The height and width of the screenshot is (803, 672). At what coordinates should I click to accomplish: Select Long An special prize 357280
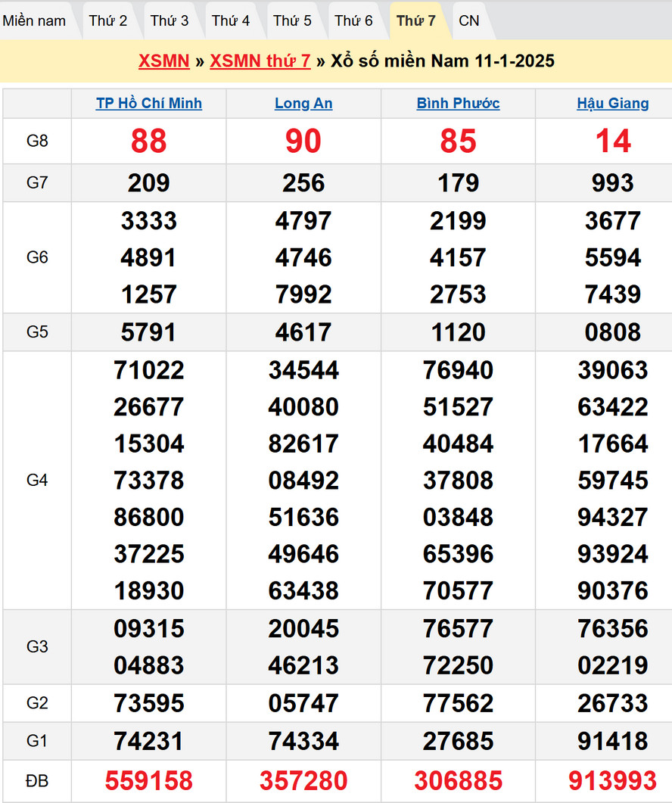(303, 780)
